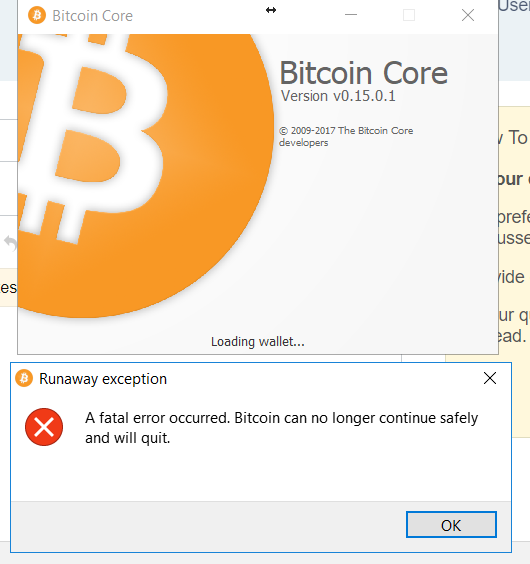Click Bitcoin Core icon in splash title bar
This screenshot has width=530, height=564.
(37, 15)
